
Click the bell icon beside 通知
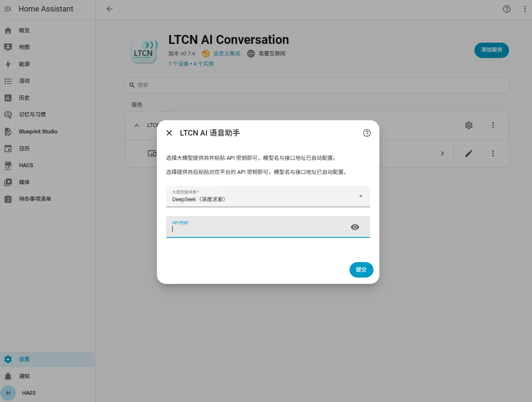8,376
